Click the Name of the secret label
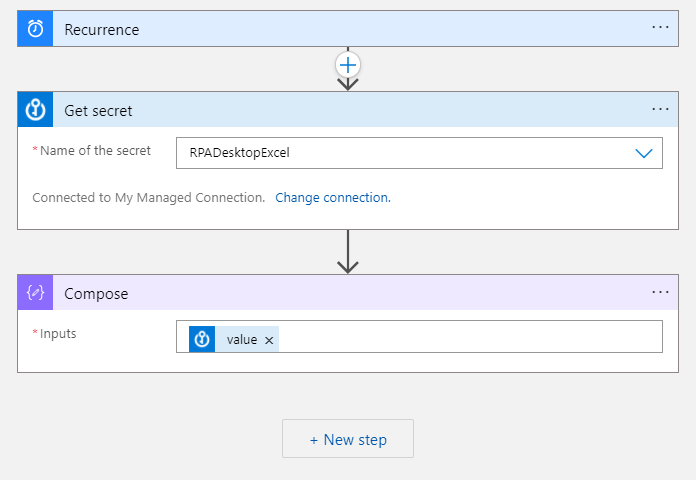This screenshot has height=480, width=696. coord(95,151)
